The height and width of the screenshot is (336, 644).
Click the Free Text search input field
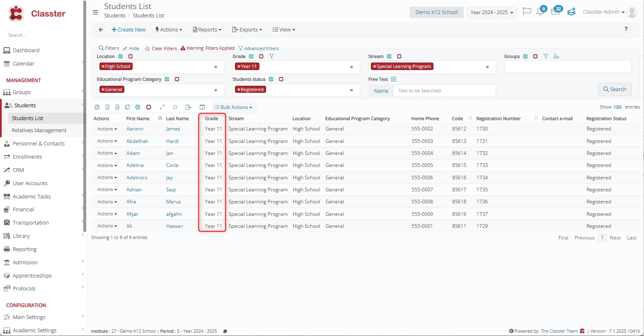(444, 91)
